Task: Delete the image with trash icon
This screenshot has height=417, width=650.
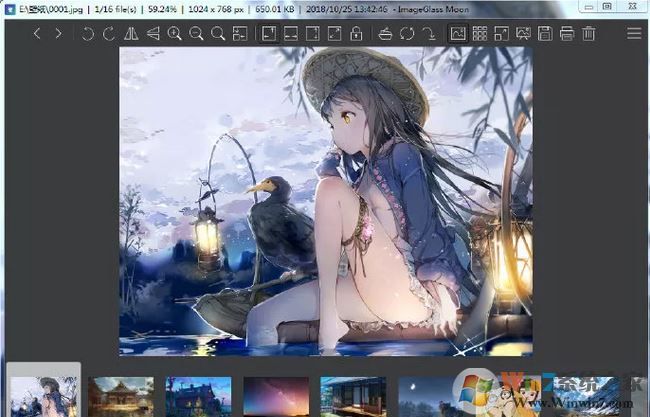Action: pos(589,34)
